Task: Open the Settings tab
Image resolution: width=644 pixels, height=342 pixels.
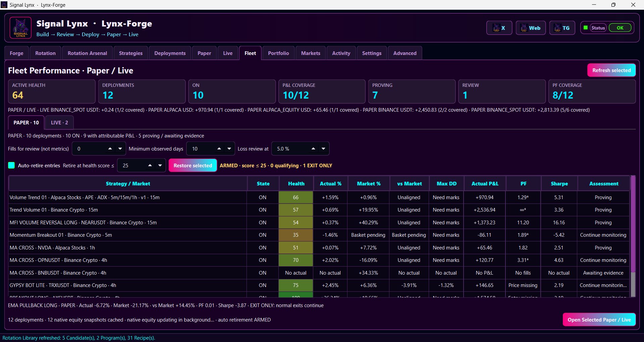Action: [x=372, y=53]
